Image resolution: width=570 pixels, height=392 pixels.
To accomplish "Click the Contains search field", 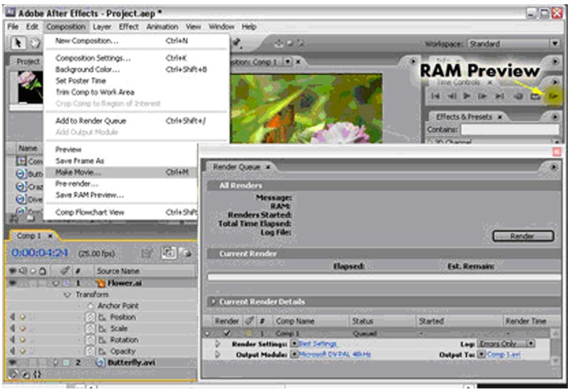I will click(x=510, y=130).
